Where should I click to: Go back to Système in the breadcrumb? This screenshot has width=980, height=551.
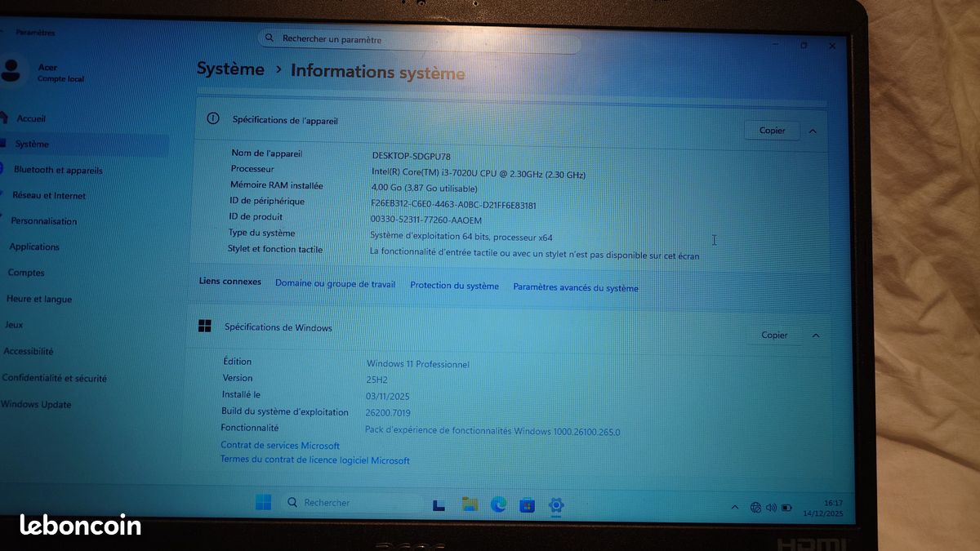point(230,69)
